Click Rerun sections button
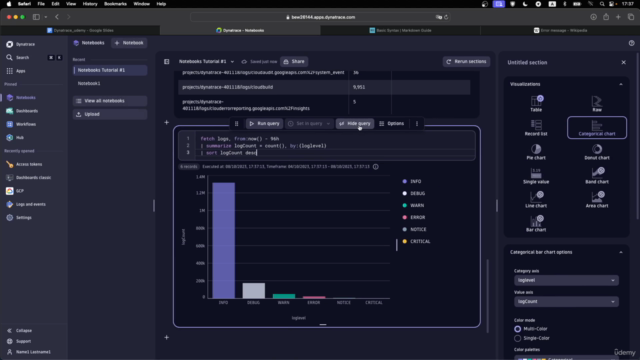Viewport: 640px width, 360px height. click(467, 62)
